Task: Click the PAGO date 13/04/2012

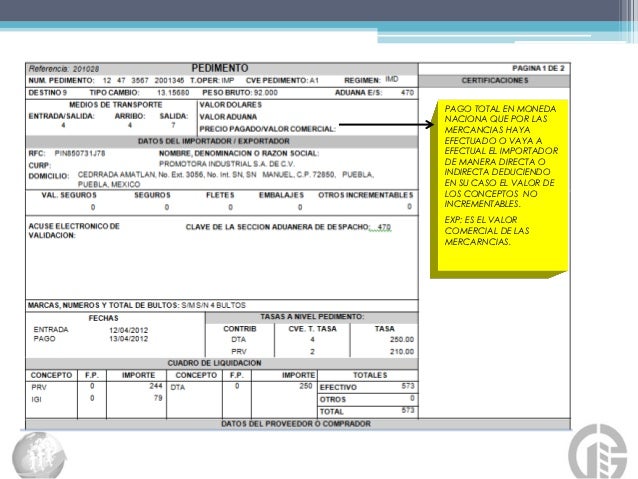Action: point(128,339)
